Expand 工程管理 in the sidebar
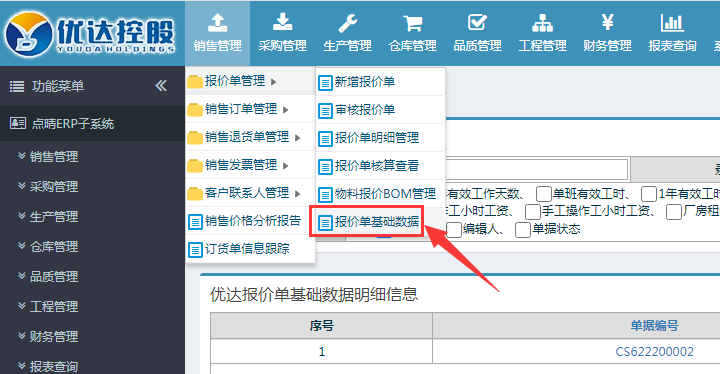The image size is (720, 374). coord(48,306)
